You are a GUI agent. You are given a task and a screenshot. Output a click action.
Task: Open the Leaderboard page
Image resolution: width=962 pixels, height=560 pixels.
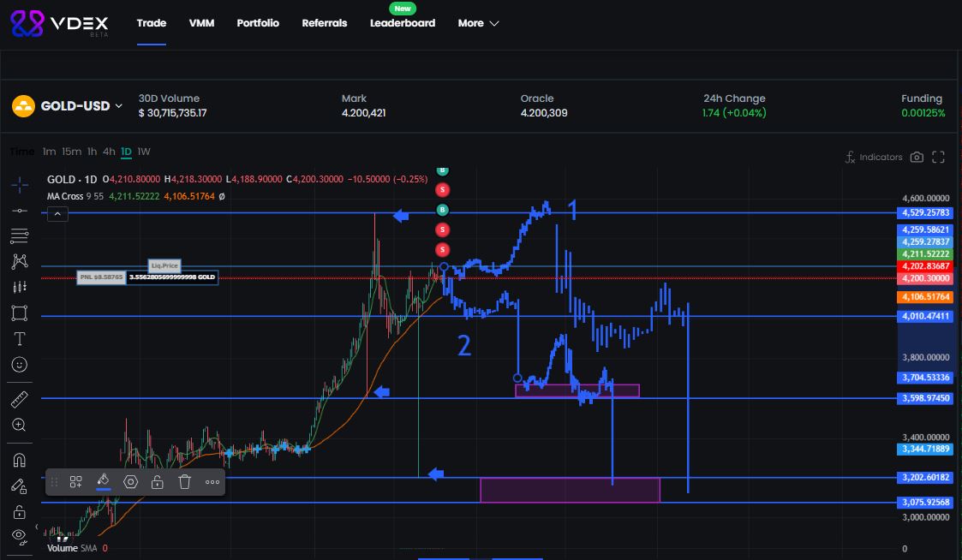tap(403, 23)
